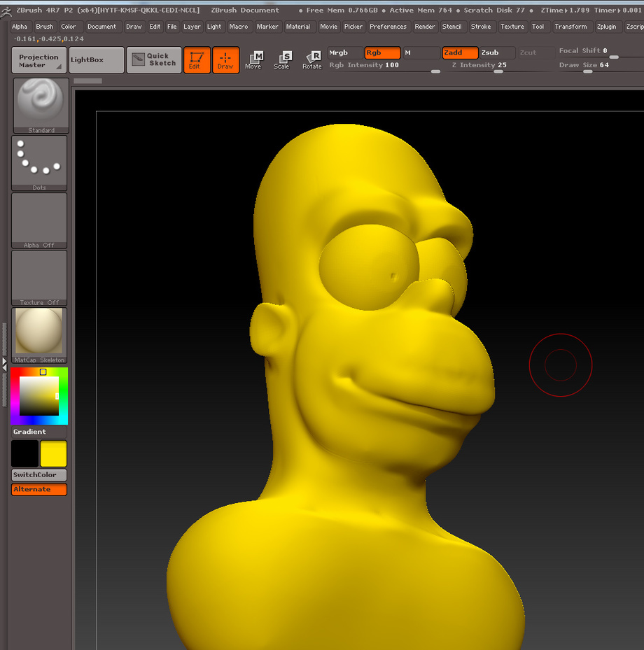Activate the Draw mode icon
644x650 pixels.
pyautogui.click(x=225, y=60)
